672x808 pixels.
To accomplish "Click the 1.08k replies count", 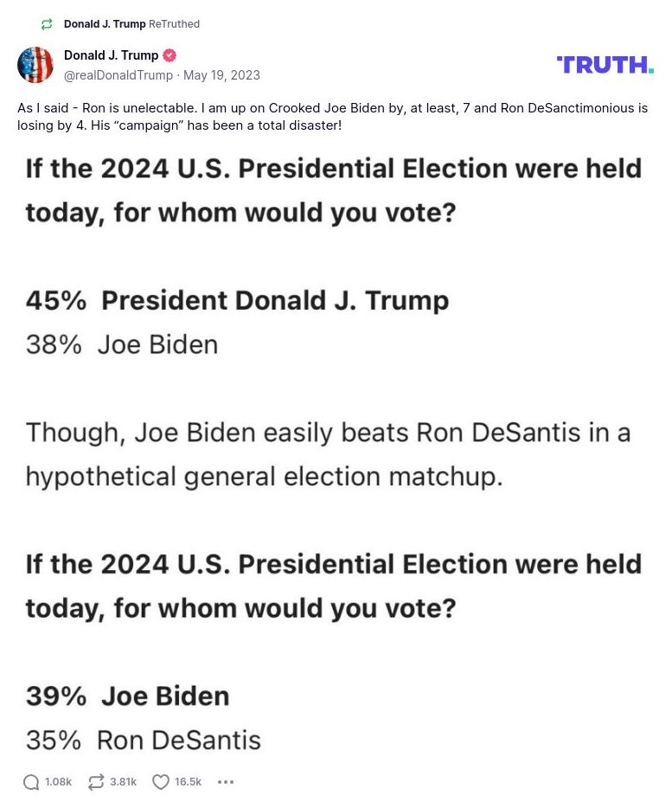I will tap(57, 782).
